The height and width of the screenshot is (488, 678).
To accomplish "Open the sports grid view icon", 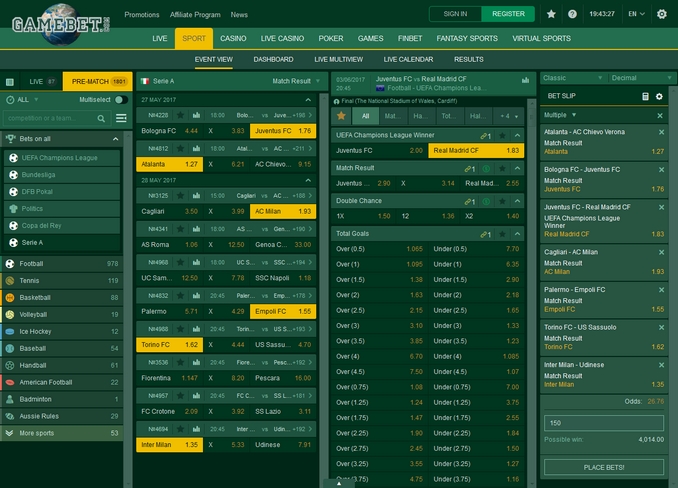I will click(x=10, y=82).
